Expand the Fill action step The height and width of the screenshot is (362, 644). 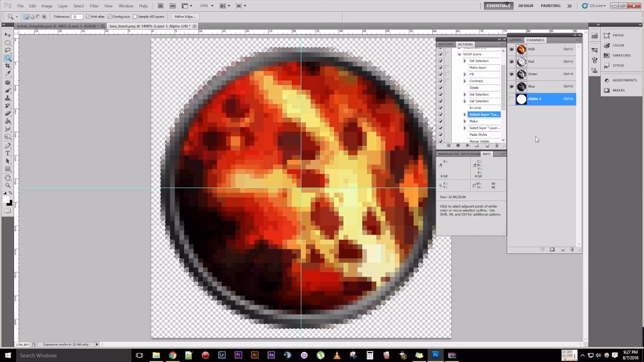pos(464,74)
